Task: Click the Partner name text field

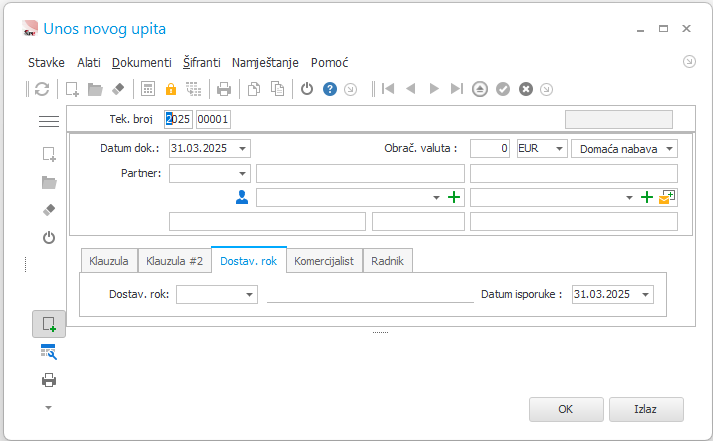Action: point(360,174)
